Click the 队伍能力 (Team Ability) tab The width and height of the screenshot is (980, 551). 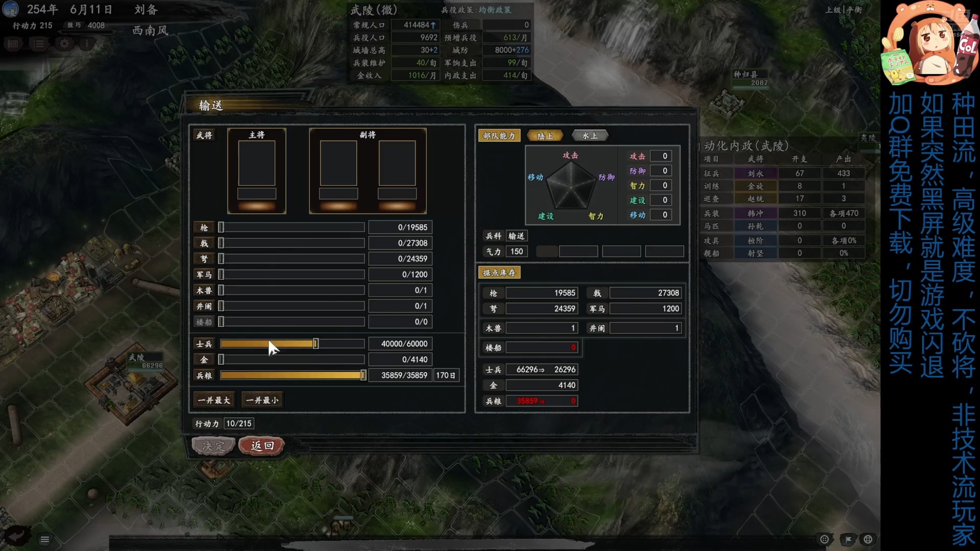click(x=499, y=135)
